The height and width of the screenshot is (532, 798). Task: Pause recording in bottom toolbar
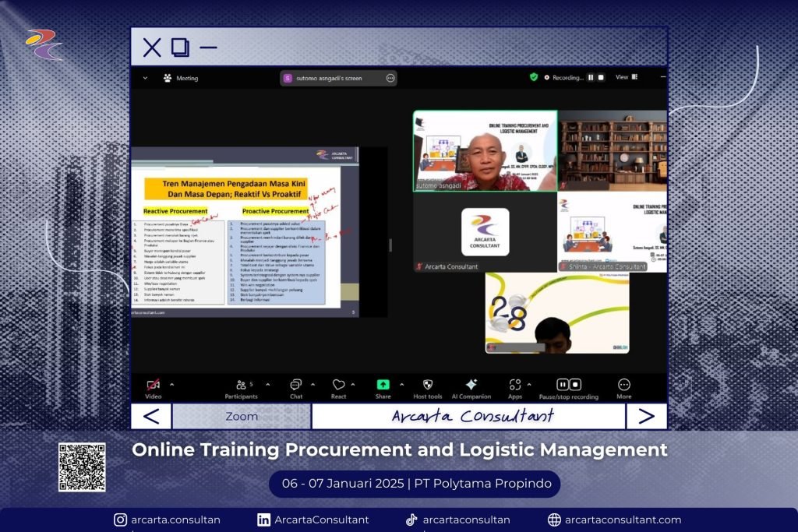[x=563, y=385]
